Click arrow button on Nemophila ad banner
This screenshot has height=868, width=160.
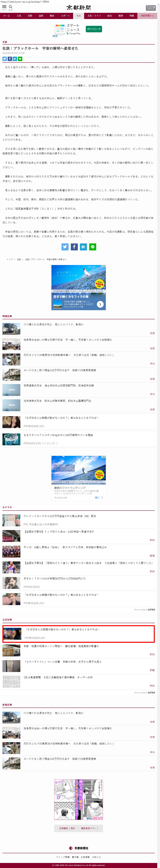pyautogui.click(x=100, y=304)
